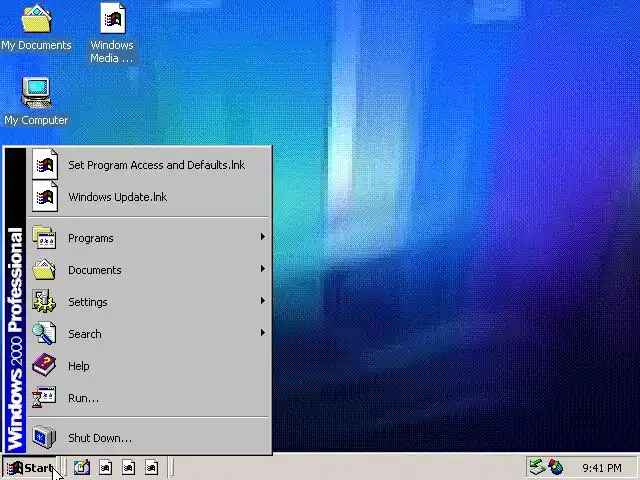Image resolution: width=640 pixels, height=480 pixels.
Task: Expand the Documents submenu arrow
Action: (263, 269)
